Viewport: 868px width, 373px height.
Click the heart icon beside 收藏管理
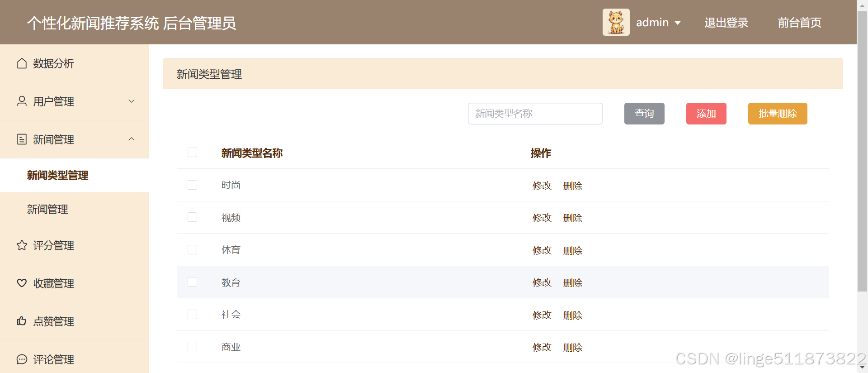[22, 283]
